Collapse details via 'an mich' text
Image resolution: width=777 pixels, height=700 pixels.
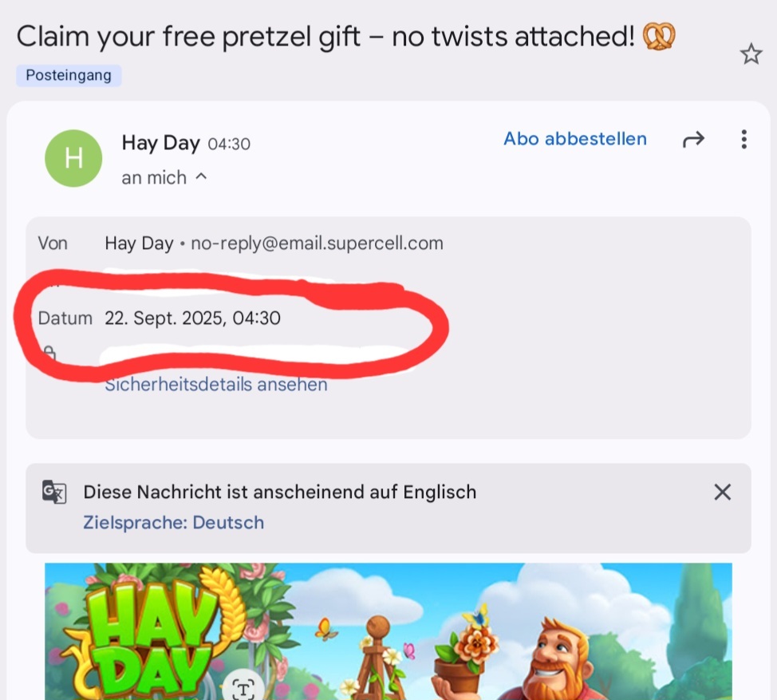click(154, 177)
